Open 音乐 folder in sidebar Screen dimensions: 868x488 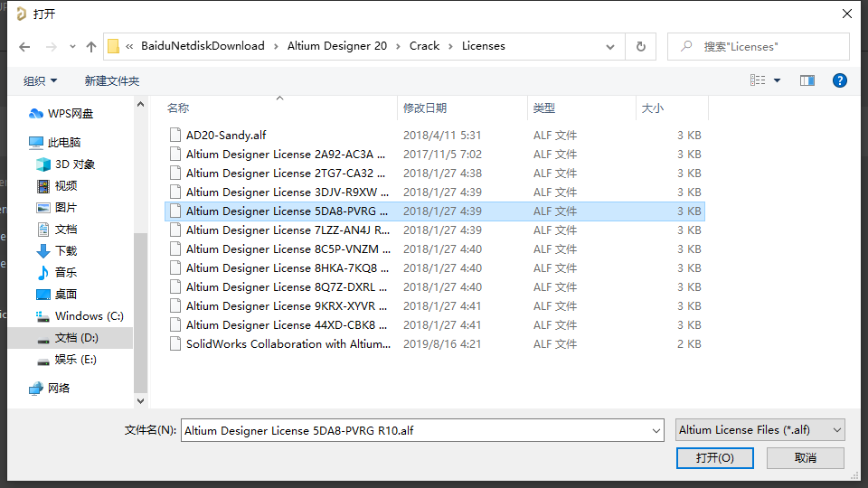56,272
